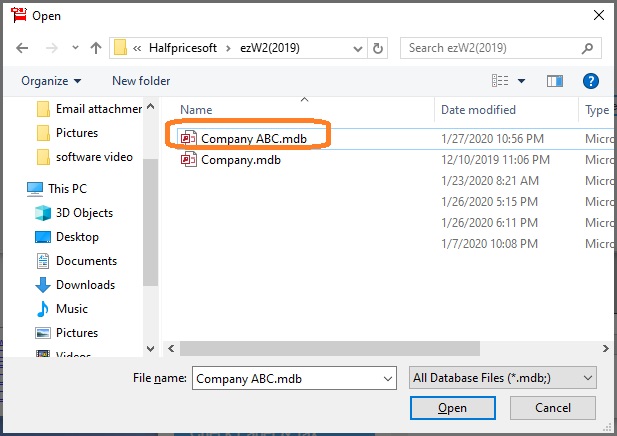Click the change view layout icon
The width and height of the screenshot is (617, 436).
click(501, 81)
